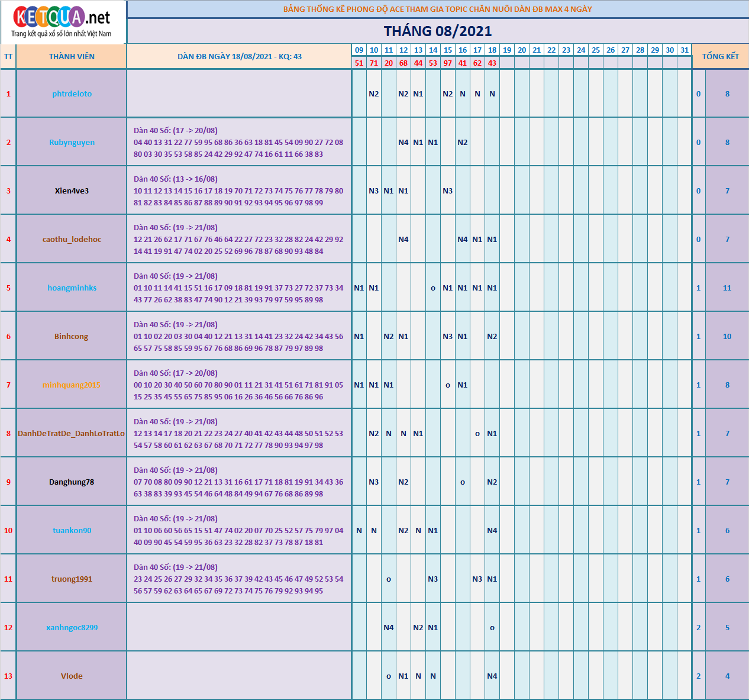
Task: Click red result '20' under day 11
Action: tap(389, 63)
